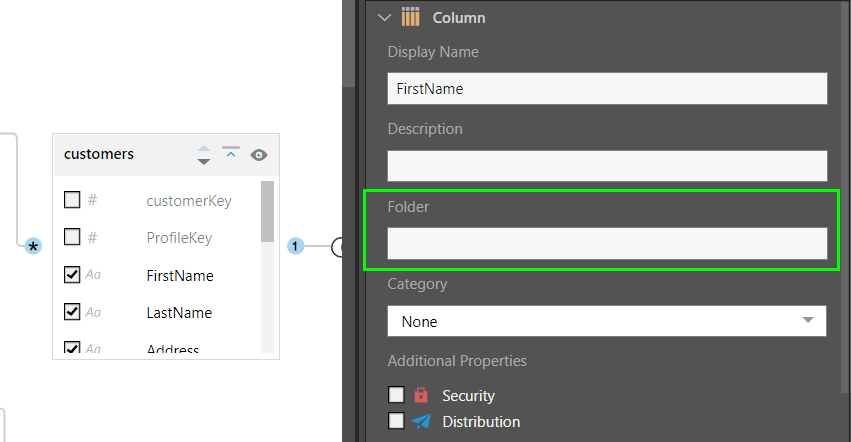Open the Category dropdown showing None
851x442 pixels.
pyautogui.click(x=606, y=321)
